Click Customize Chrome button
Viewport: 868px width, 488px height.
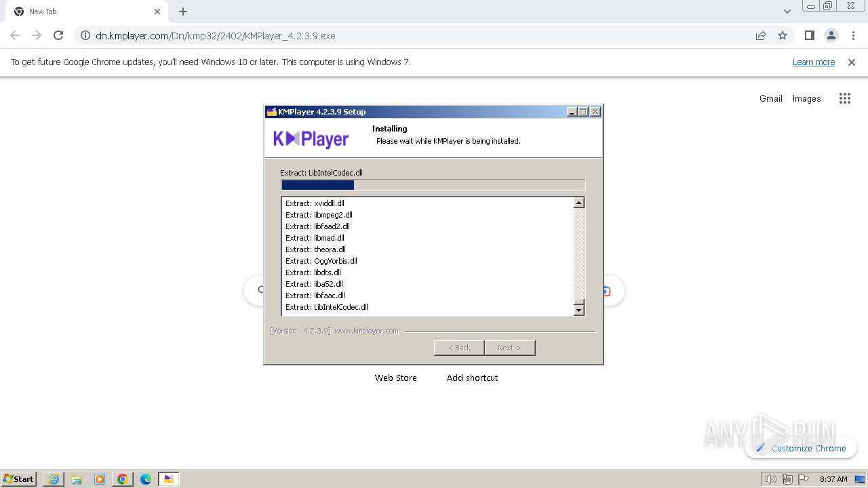pyautogui.click(x=801, y=448)
